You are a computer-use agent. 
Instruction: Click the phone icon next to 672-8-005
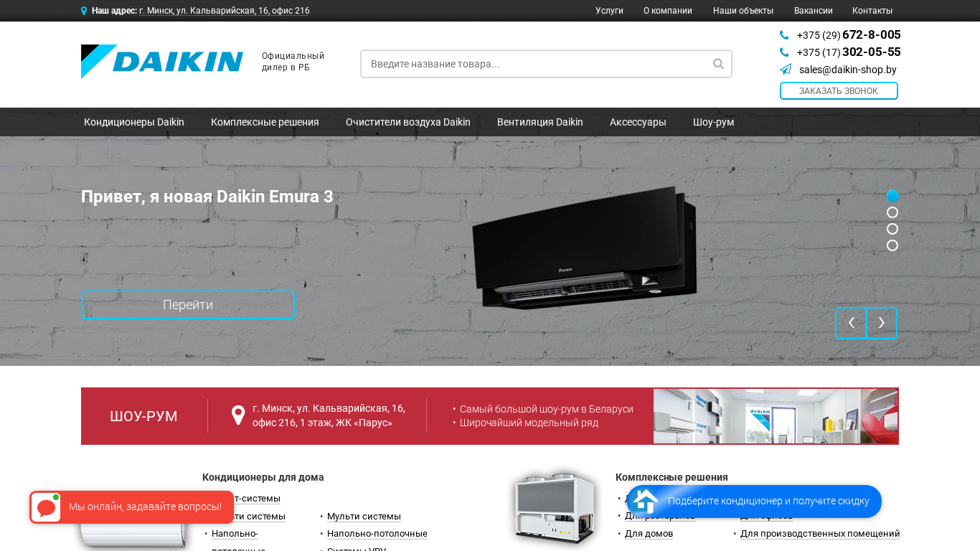(x=784, y=35)
